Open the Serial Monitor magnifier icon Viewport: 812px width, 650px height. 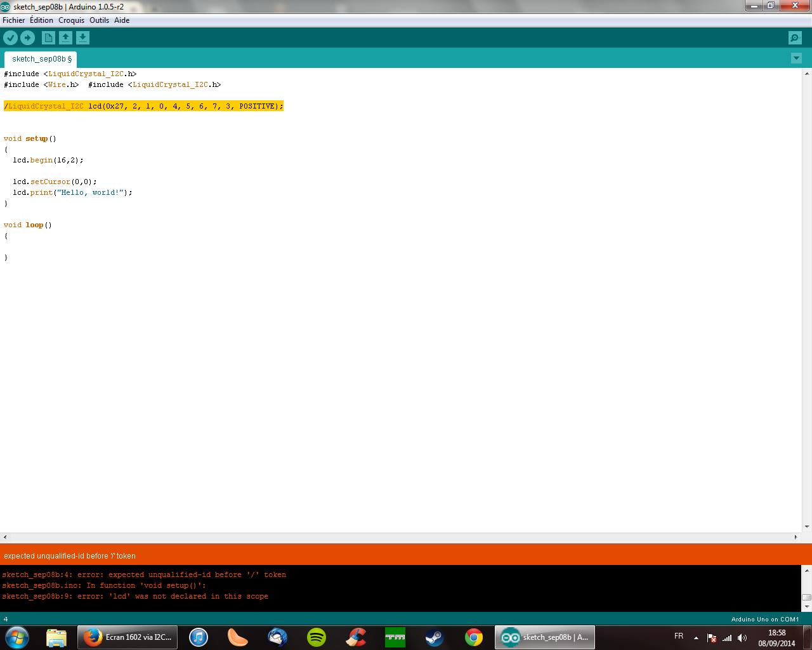[x=795, y=38]
